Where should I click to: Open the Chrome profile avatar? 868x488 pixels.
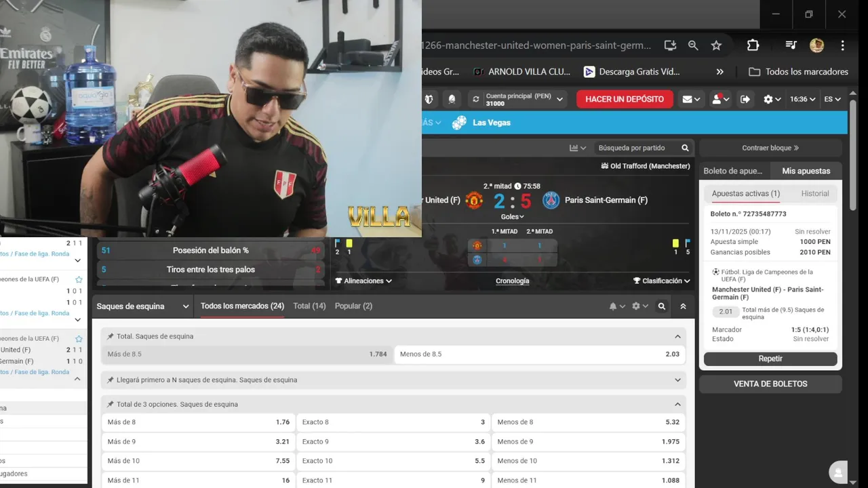(816, 45)
